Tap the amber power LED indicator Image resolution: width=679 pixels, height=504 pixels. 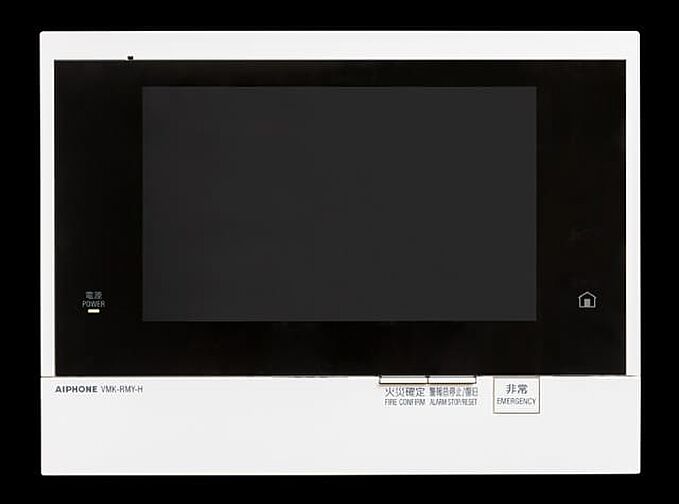pos(93,311)
